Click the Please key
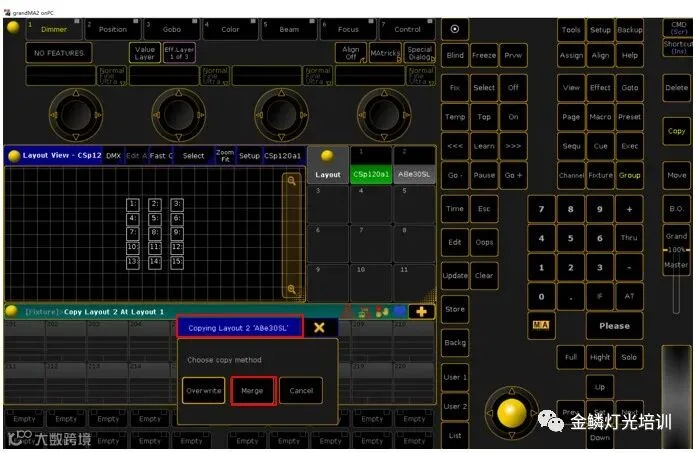The width and height of the screenshot is (695, 453). [614, 326]
